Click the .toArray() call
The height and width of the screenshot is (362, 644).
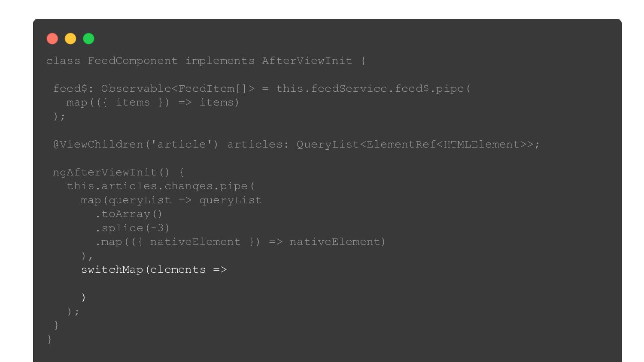click(129, 214)
